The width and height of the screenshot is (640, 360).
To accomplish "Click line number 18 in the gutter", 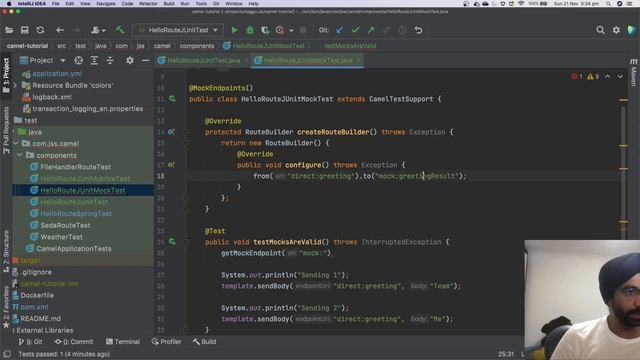I will pos(161,176).
